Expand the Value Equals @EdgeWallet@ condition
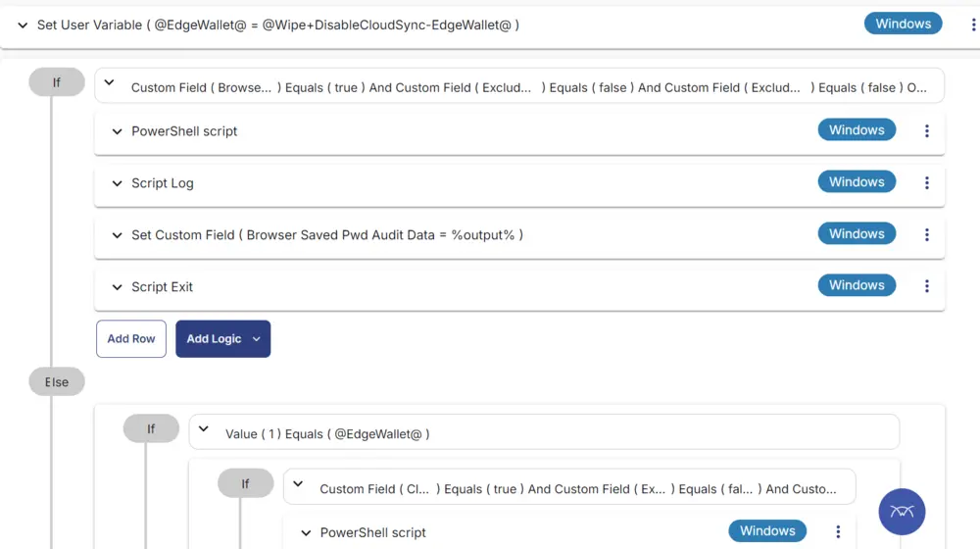980x549 pixels. [204, 429]
